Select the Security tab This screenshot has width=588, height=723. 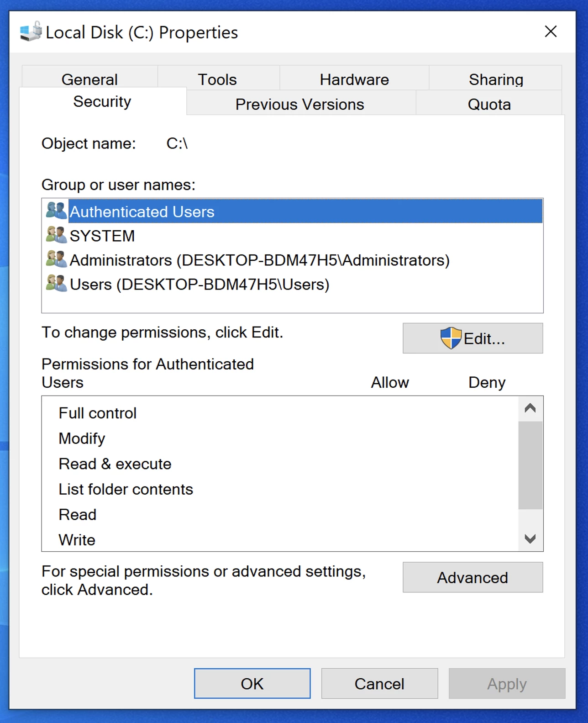point(102,101)
